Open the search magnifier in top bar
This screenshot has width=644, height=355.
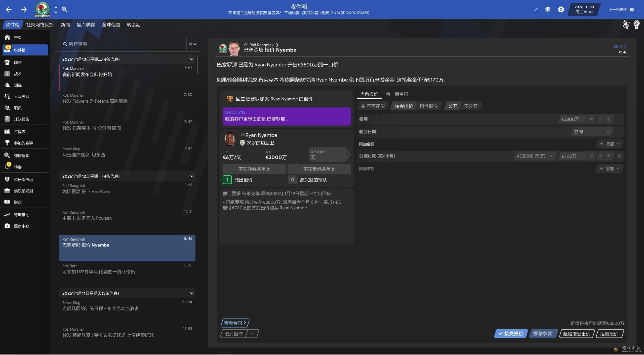64,10
